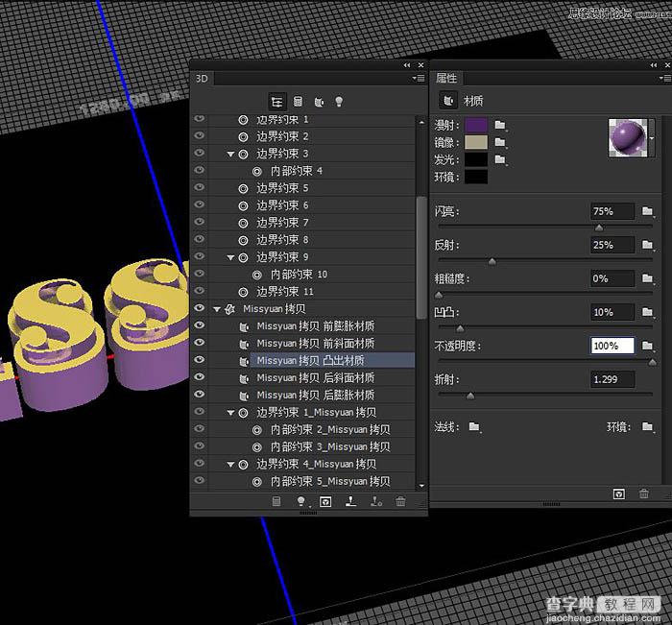Screen dimensions: 672x625
Task: Collapse 边界约束 9 tree node
Action: tap(230, 257)
